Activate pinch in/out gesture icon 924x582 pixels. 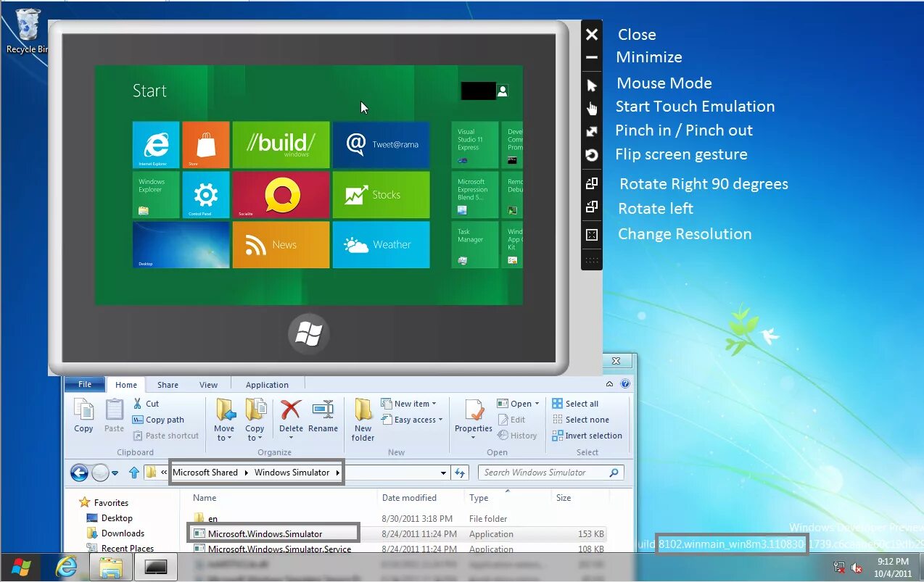[x=592, y=132]
